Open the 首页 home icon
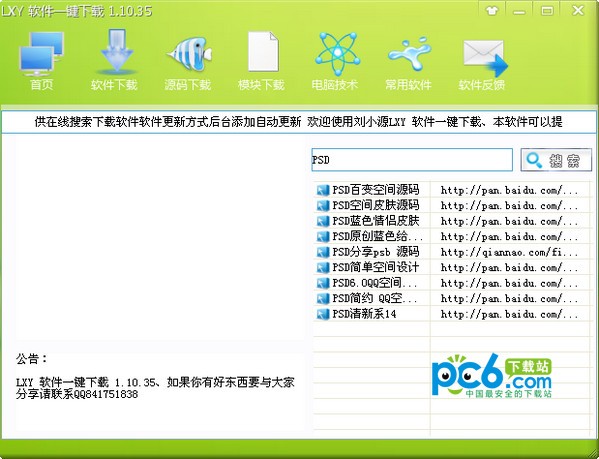 coord(41,53)
